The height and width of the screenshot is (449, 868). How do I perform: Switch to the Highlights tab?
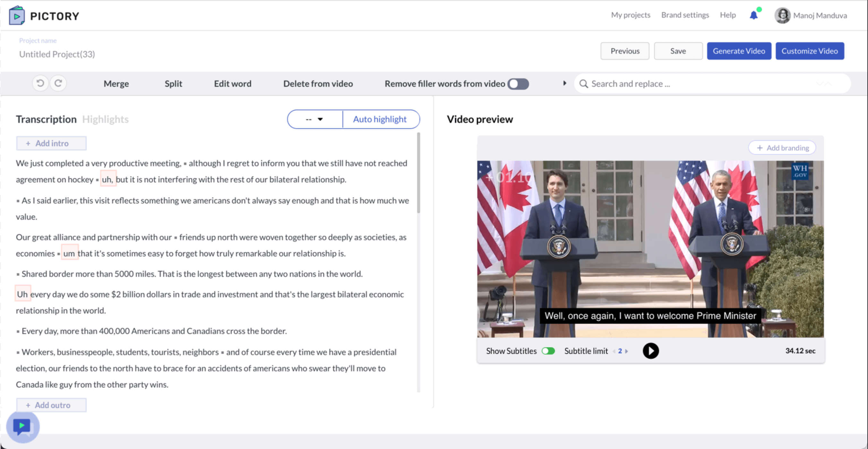[x=106, y=119]
